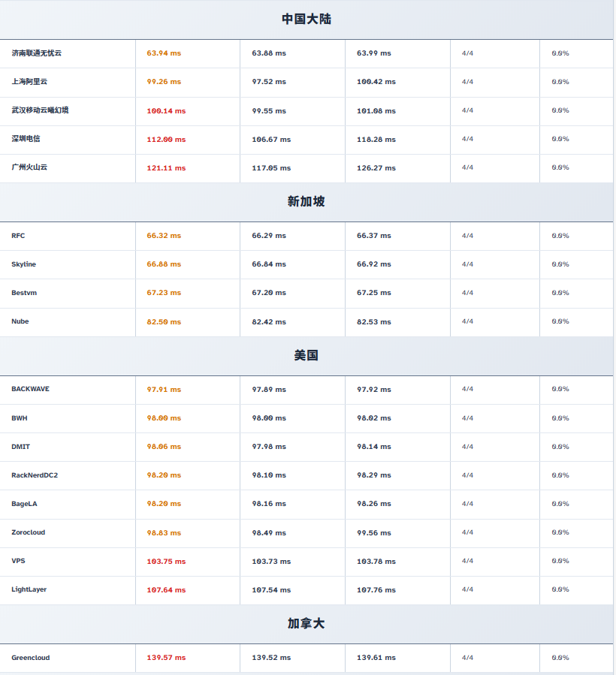The image size is (616, 675).
Task: Click the 中国大陆 section header
Action: (x=306, y=19)
